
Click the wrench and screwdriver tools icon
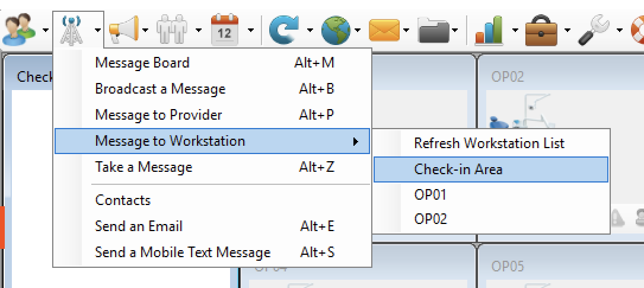(594, 29)
